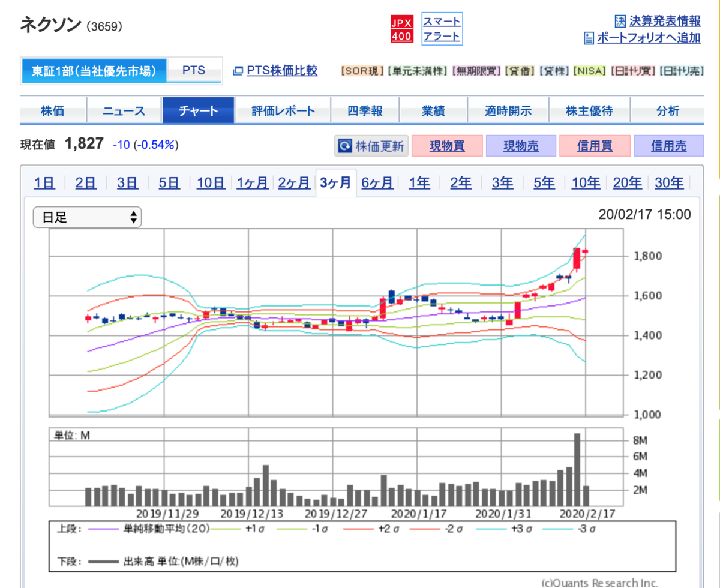This screenshot has width=720, height=588.
Task: Click ポートフォリオへ追加 link
Action: pyautogui.click(x=649, y=38)
